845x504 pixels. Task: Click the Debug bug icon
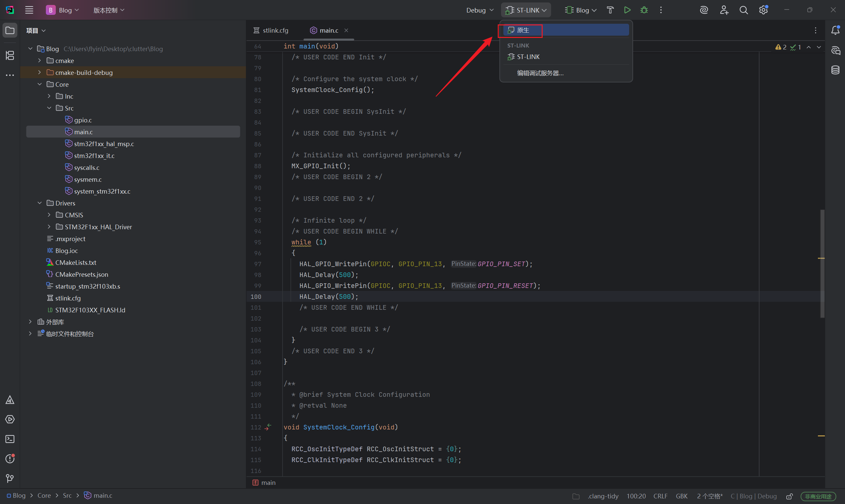644,10
